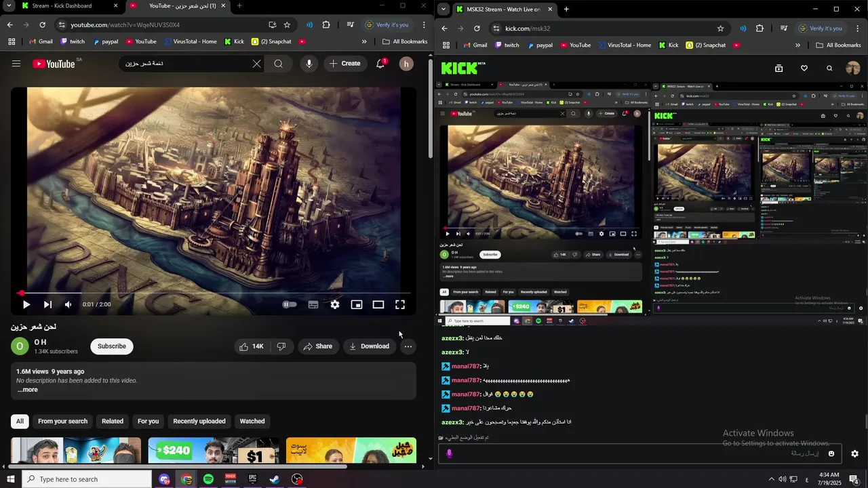The width and height of the screenshot is (868, 488).
Task: Expand description with ...more
Action: [x=27, y=390]
